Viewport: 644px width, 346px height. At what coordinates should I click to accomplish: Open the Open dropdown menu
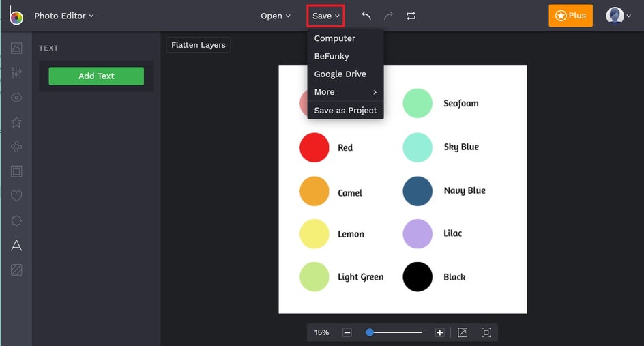point(276,16)
